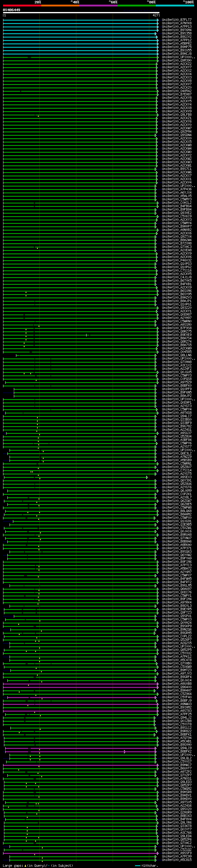Click the red 20% legend color segment
The width and height of the screenshot is (197, 868).
point(22,6)
